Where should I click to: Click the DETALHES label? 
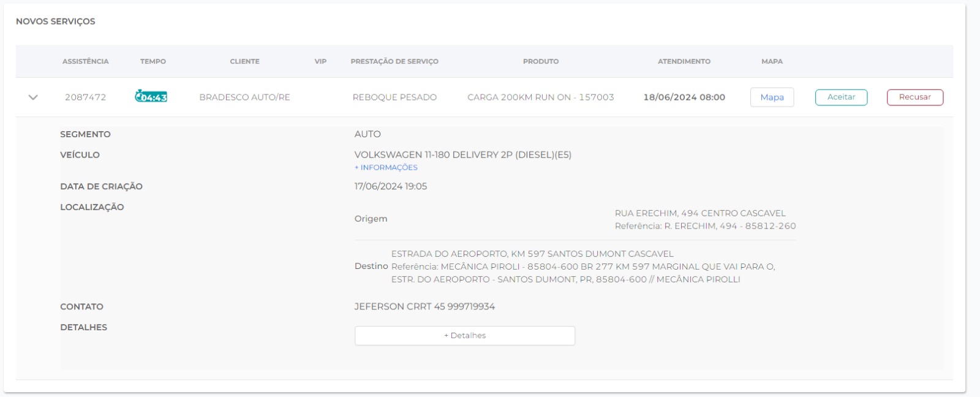click(x=83, y=327)
